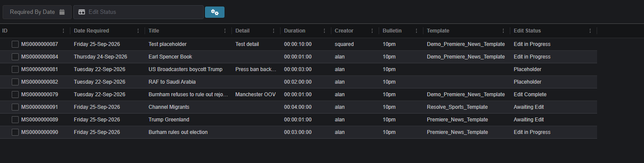Viewport: 644px width, 163px height.
Task: Click creator 'squared'
Action: (x=344, y=44)
